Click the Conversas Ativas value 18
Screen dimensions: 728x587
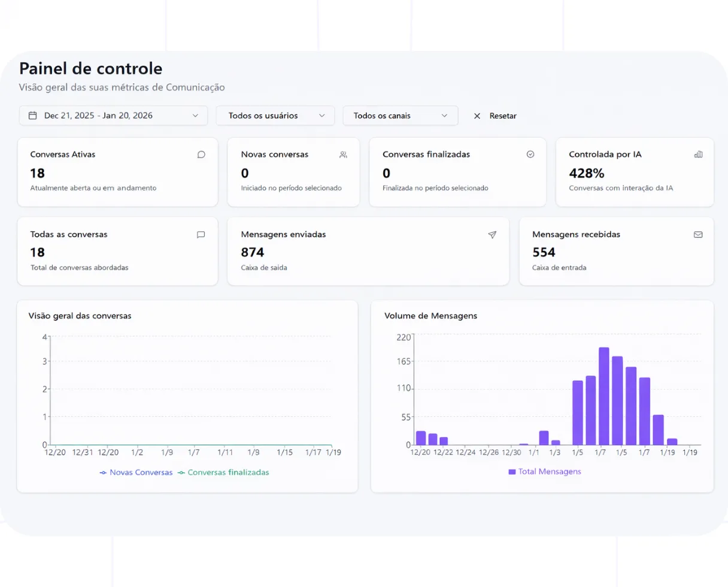tap(37, 173)
